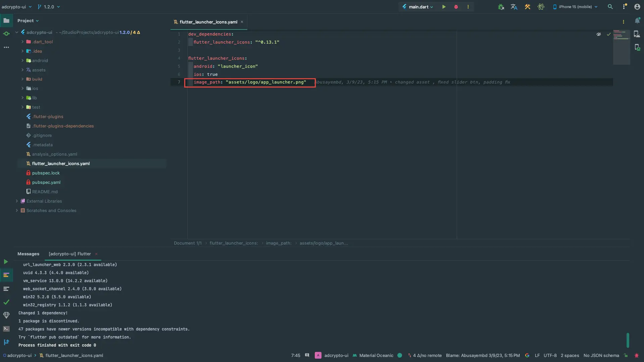Switch to the Messages tab
644x362 pixels.
(x=28, y=254)
